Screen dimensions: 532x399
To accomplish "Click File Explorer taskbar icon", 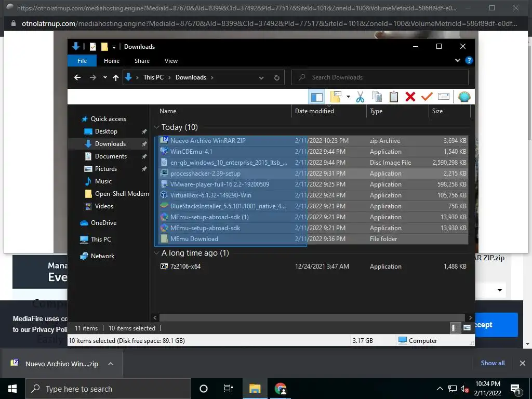I will (x=255, y=389).
